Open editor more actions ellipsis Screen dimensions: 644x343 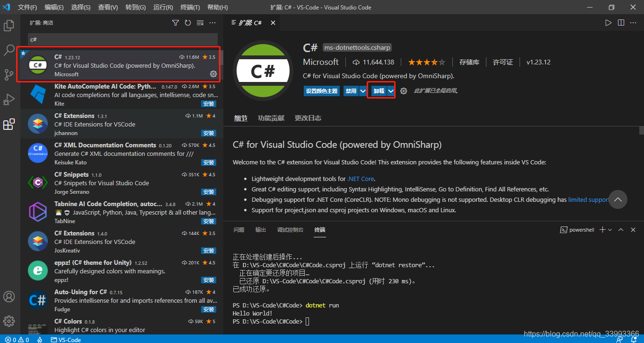pyautogui.click(x=633, y=23)
